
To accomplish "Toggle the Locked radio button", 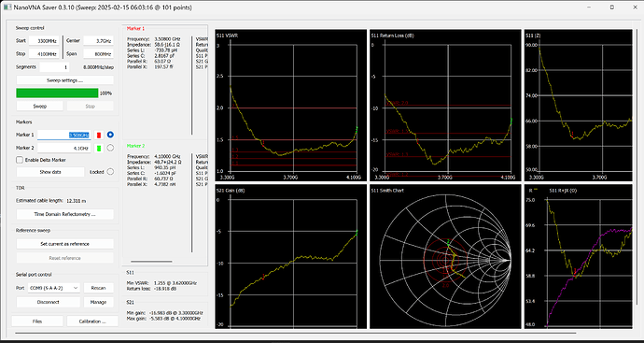I will (110, 172).
